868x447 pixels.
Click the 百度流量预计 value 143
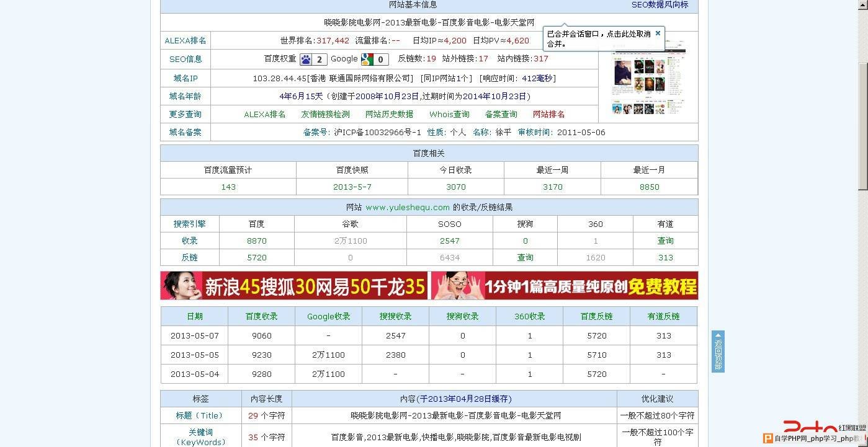[x=228, y=187]
